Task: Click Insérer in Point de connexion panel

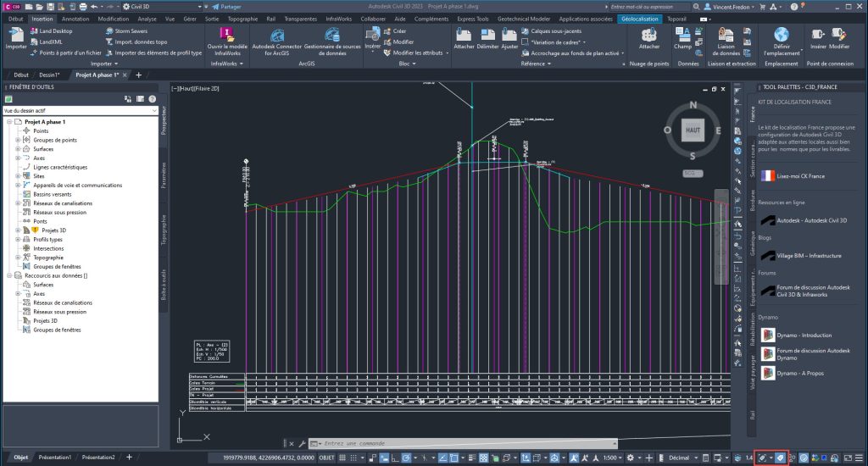Action: (818, 39)
